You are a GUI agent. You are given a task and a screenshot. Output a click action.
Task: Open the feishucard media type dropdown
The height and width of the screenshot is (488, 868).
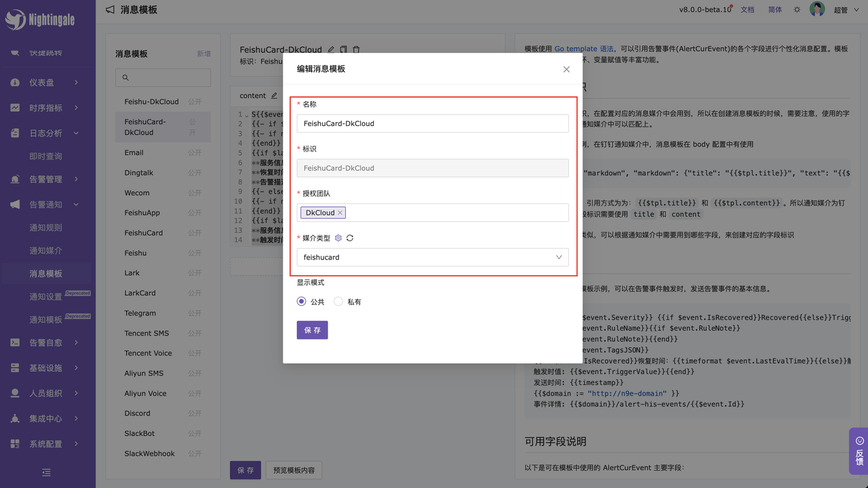[432, 258]
